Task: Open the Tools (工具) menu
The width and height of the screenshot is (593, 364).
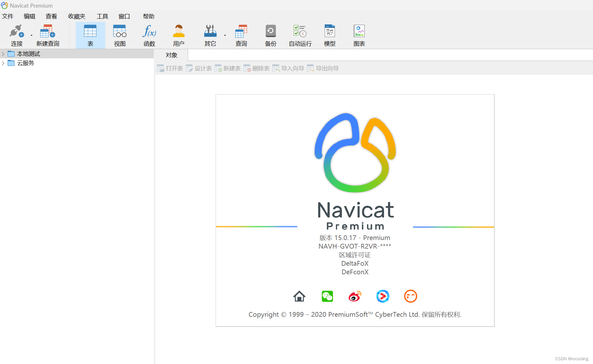Action: [102, 16]
